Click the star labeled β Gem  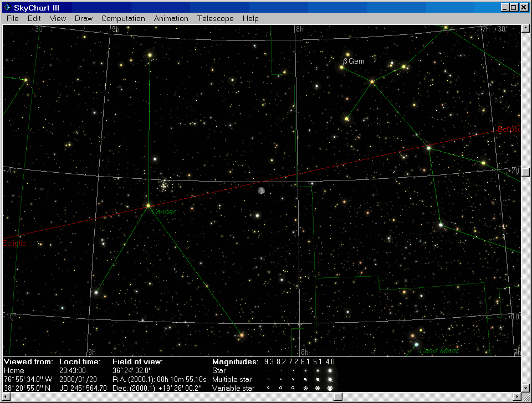(x=342, y=67)
